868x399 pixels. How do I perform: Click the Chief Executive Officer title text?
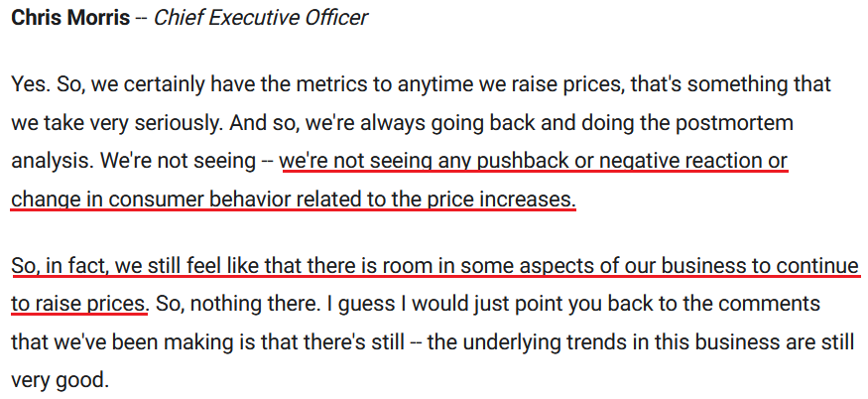click(x=261, y=18)
